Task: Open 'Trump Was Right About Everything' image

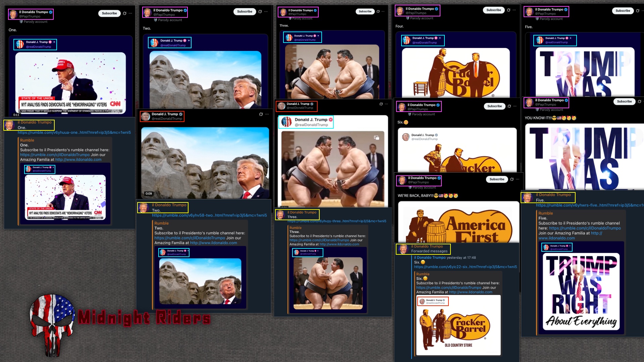Action: click(581, 291)
